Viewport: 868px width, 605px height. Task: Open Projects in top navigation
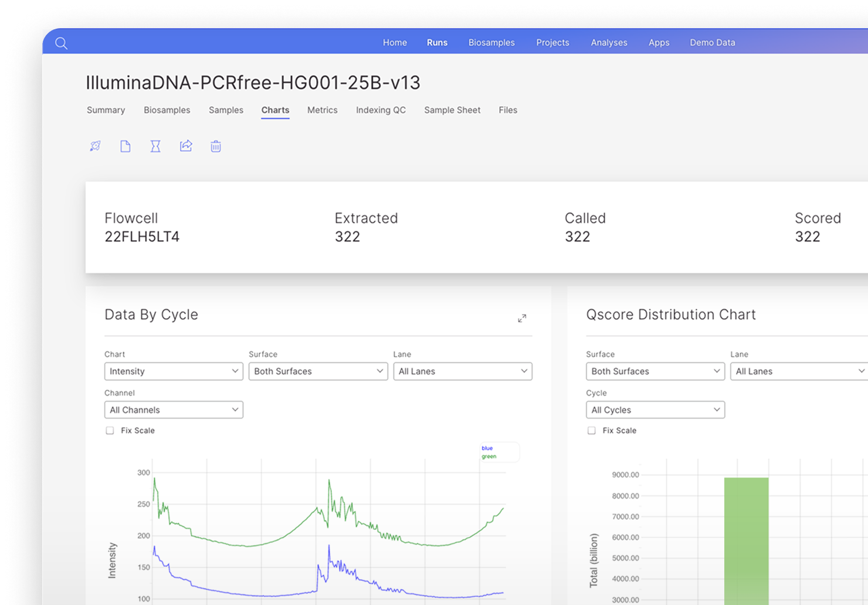pyautogui.click(x=552, y=43)
